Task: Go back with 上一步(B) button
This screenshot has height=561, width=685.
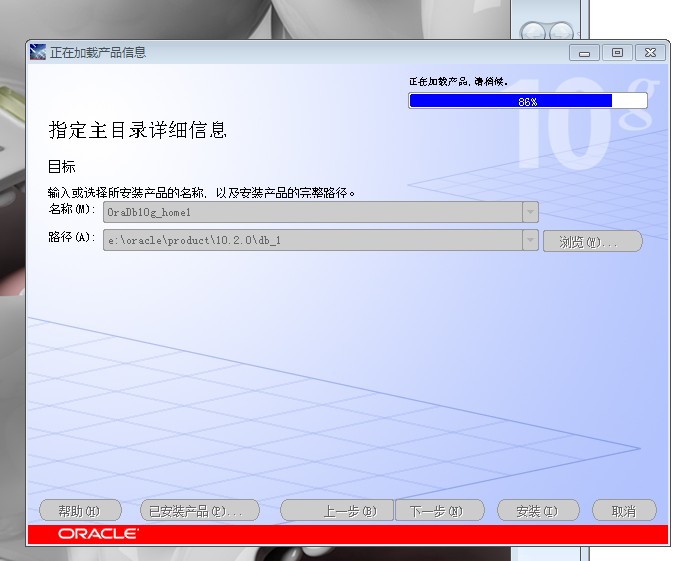Action: pyautogui.click(x=337, y=511)
